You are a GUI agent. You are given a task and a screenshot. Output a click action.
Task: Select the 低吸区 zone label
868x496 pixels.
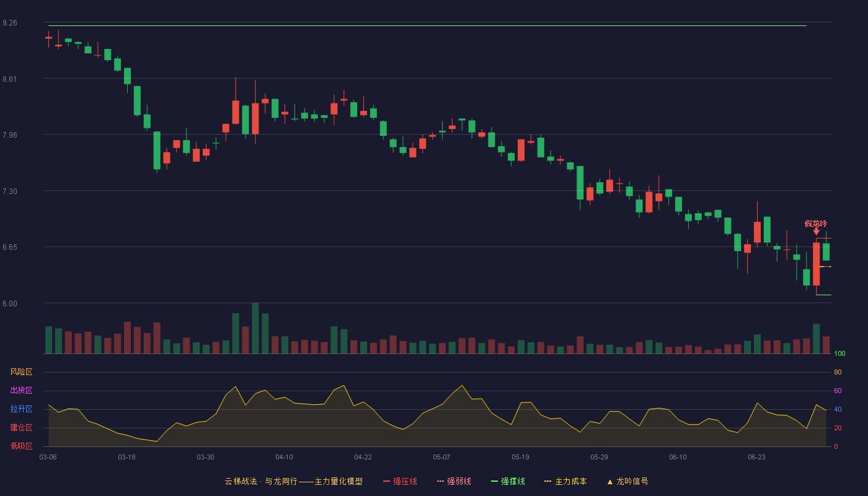click(x=22, y=446)
